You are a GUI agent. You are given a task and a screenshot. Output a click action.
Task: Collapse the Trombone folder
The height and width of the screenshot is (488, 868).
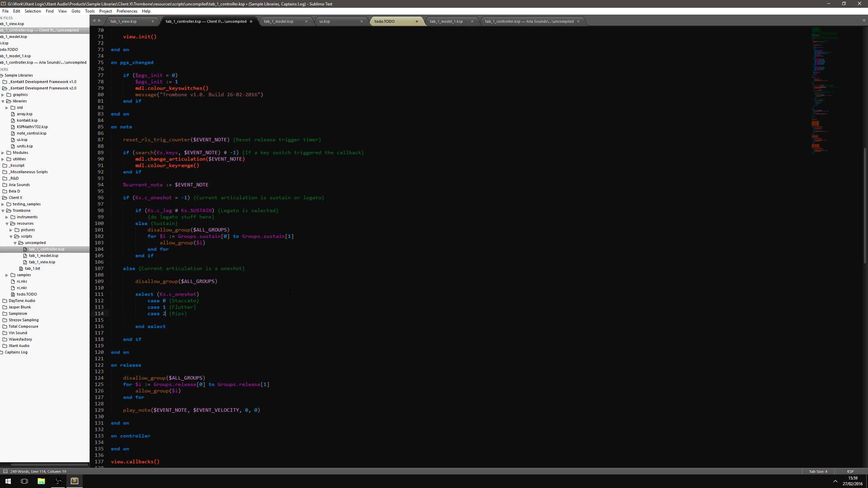click(3, 211)
